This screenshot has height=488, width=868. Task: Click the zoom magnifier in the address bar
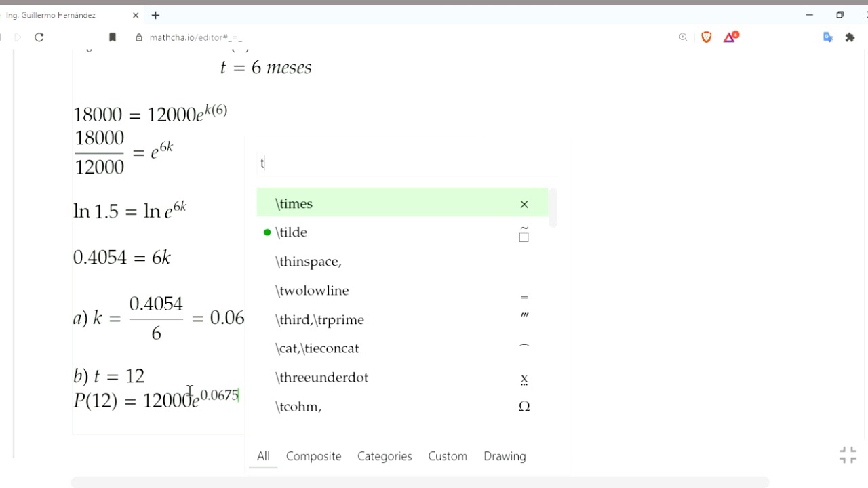click(683, 37)
